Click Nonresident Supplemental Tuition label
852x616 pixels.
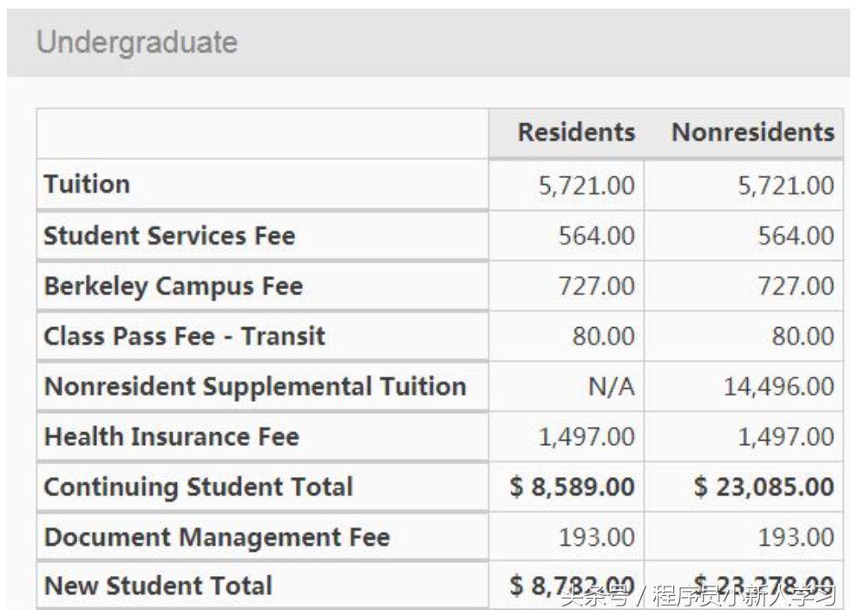[x=255, y=386]
